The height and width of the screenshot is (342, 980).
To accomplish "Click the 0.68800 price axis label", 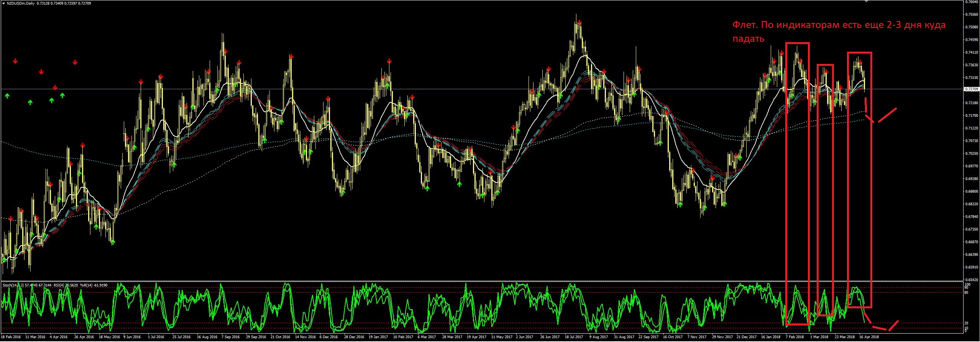I will (972, 191).
